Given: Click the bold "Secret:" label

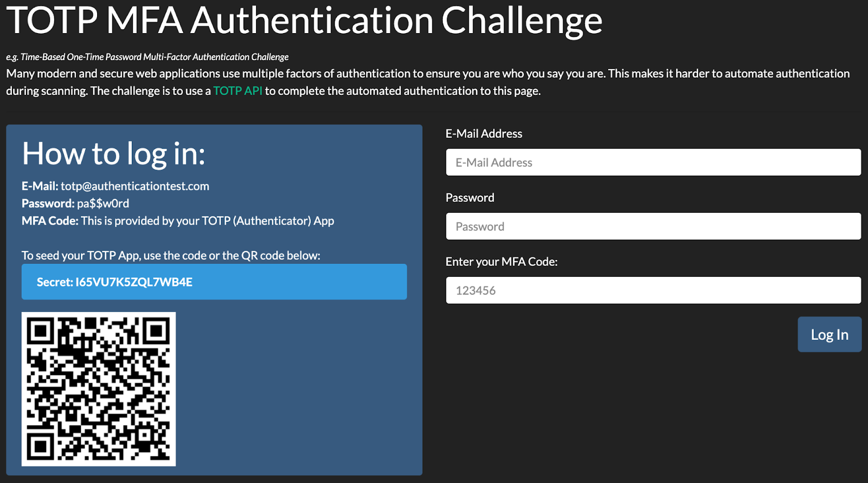Looking at the screenshot, I should pyautogui.click(x=54, y=282).
